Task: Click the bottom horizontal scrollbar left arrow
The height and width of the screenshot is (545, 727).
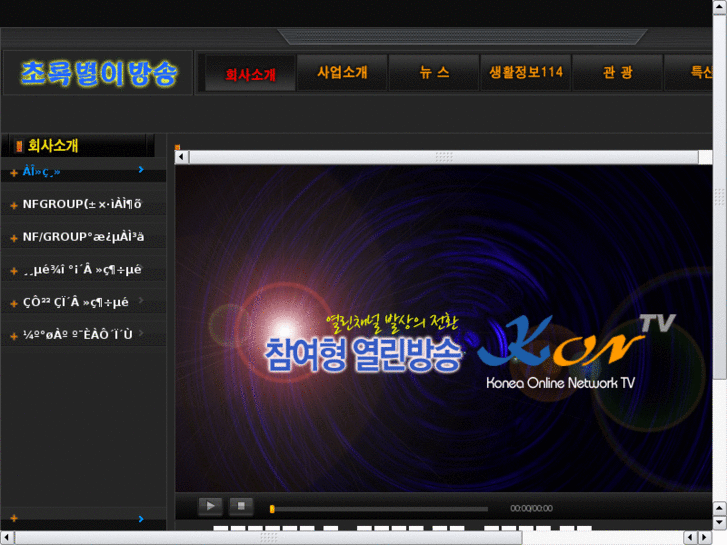Action: [7, 538]
